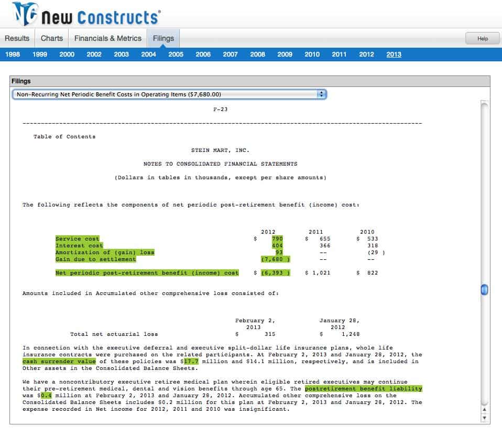
Task: Open the Non-Recurring Net Periodic Benefit Costs dropdown
Action: click(x=169, y=94)
